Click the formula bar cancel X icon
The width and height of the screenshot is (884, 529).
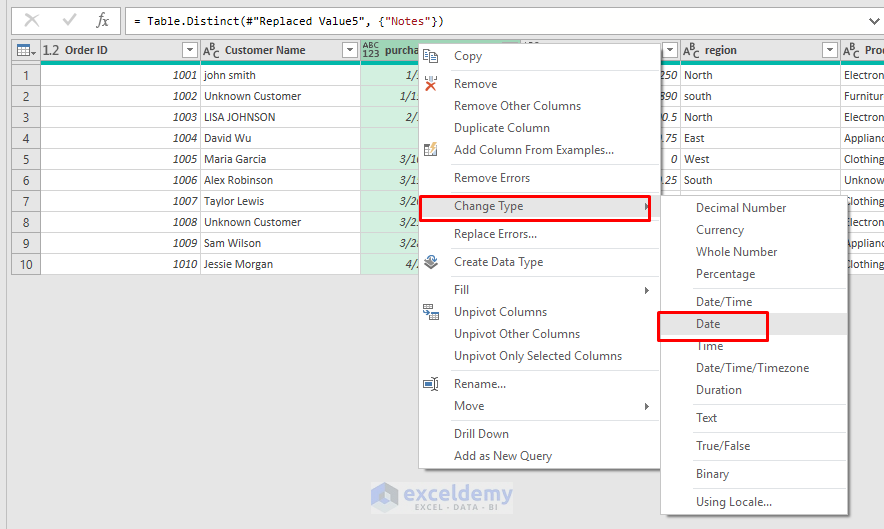[32, 21]
